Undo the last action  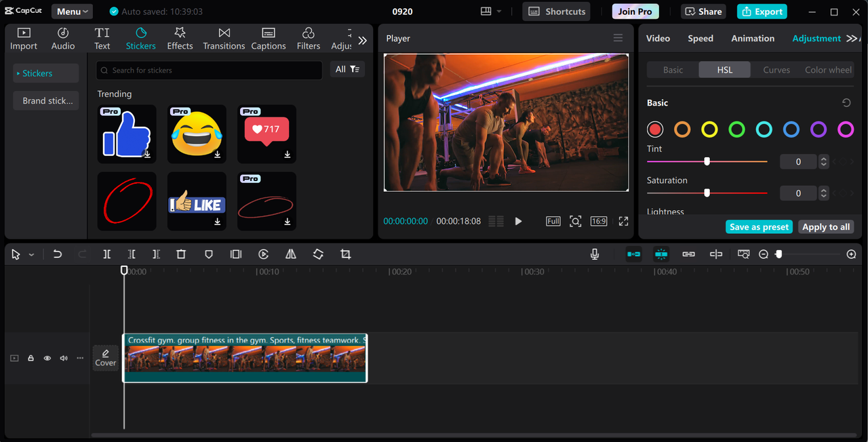[58, 254]
